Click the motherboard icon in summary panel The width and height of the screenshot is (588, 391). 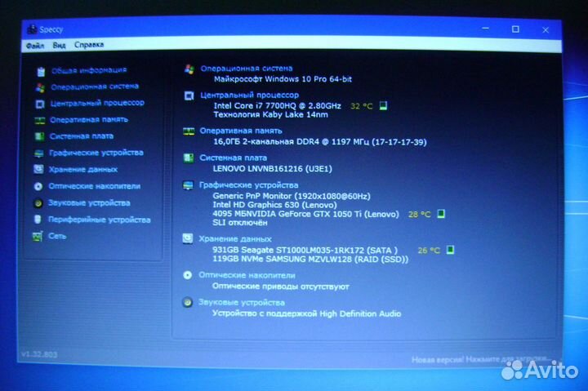[x=189, y=158]
